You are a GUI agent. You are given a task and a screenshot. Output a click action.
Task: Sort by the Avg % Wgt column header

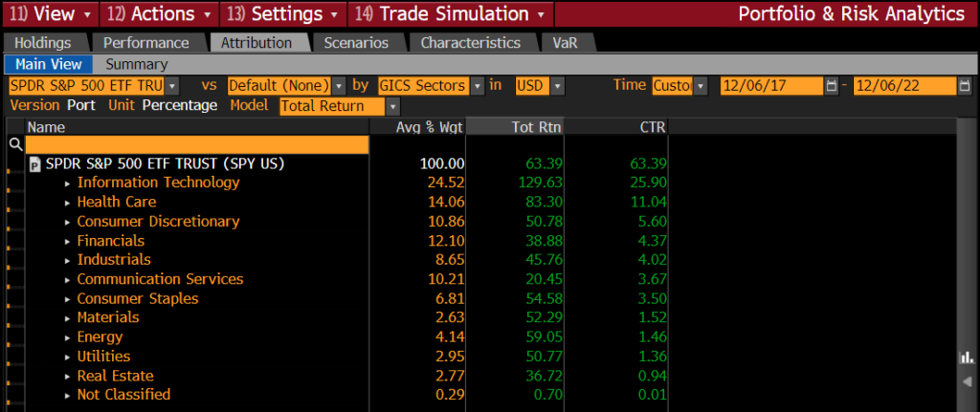click(417, 127)
